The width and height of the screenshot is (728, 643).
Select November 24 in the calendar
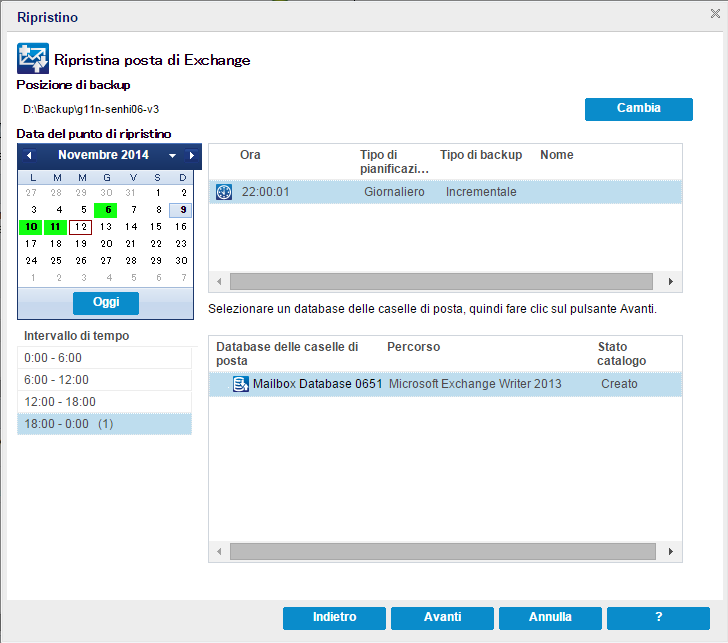tap(31, 261)
